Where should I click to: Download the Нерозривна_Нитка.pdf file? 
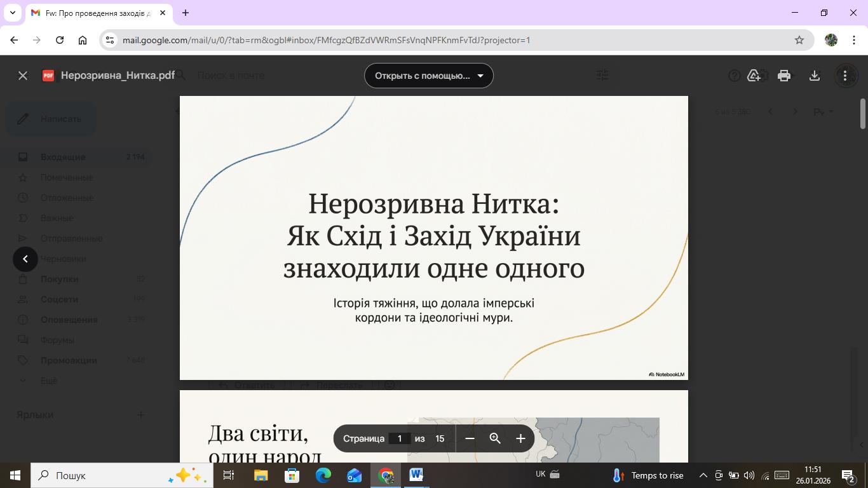pyautogui.click(x=815, y=76)
